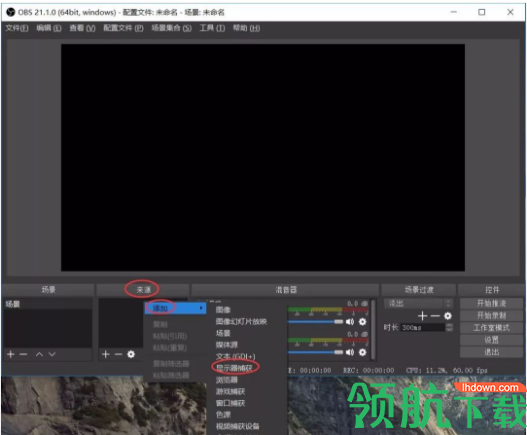Add a source with the plus icon

(x=106, y=354)
